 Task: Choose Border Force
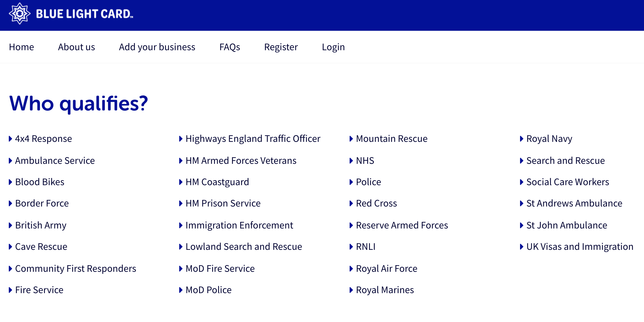tap(42, 203)
